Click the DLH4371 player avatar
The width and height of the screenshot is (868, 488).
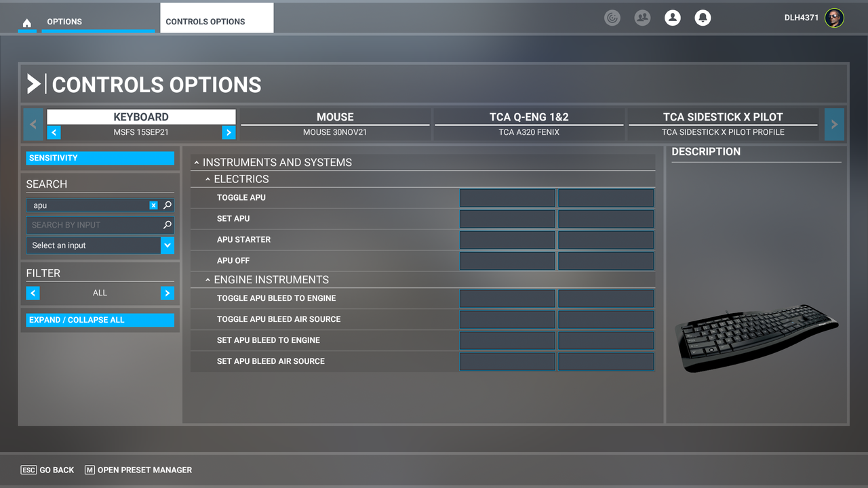coord(833,18)
